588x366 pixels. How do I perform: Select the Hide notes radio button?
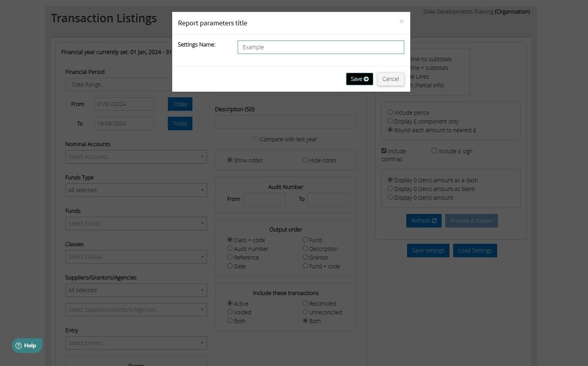click(305, 160)
